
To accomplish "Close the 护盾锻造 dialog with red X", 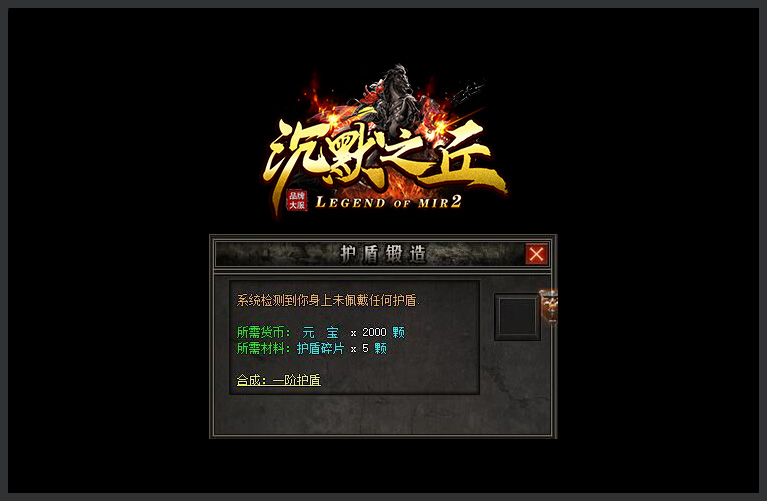I will [x=536, y=254].
